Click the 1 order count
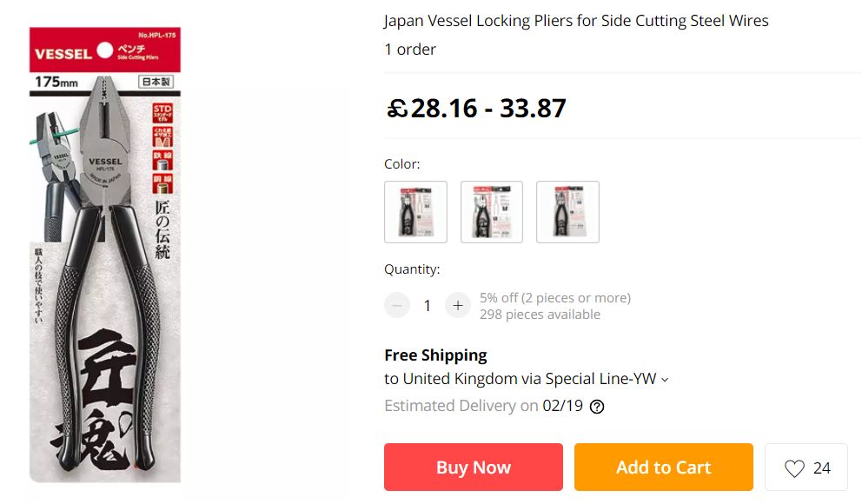 [410, 50]
